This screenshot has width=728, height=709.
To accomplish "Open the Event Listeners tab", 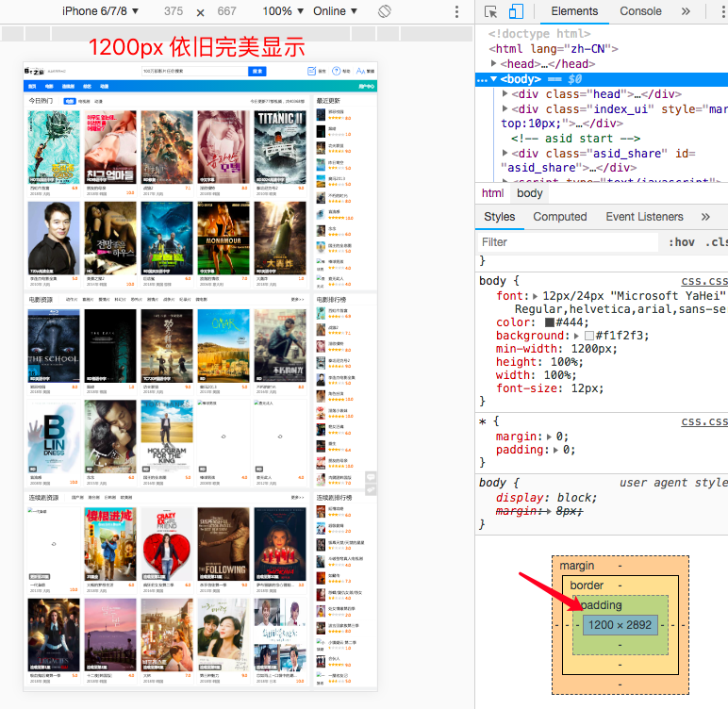I will [644, 217].
